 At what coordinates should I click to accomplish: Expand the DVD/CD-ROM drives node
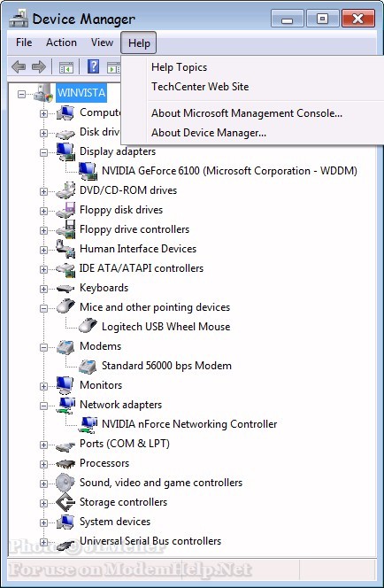point(44,191)
